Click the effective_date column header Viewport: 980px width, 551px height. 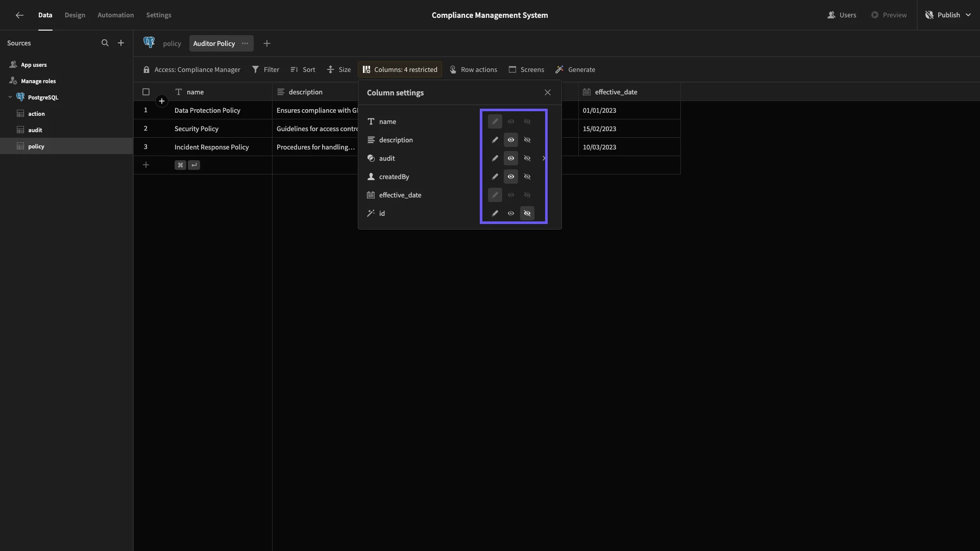pos(629,92)
